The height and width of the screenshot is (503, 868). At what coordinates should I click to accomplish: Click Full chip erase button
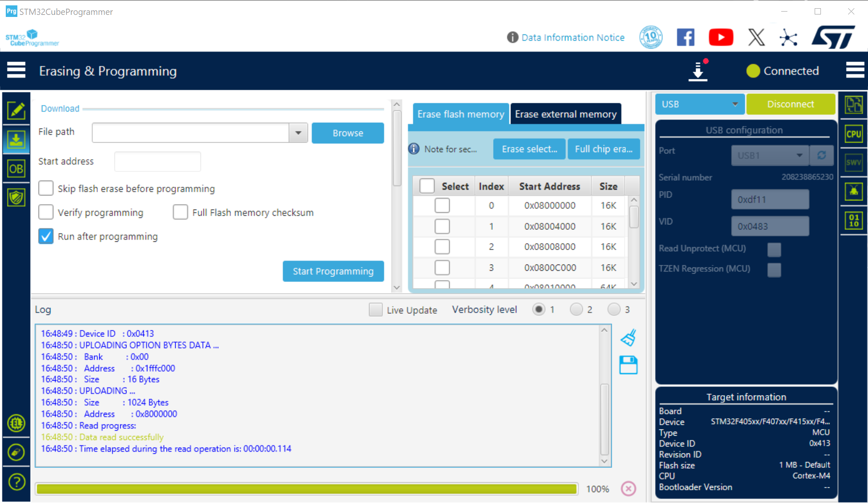603,149
